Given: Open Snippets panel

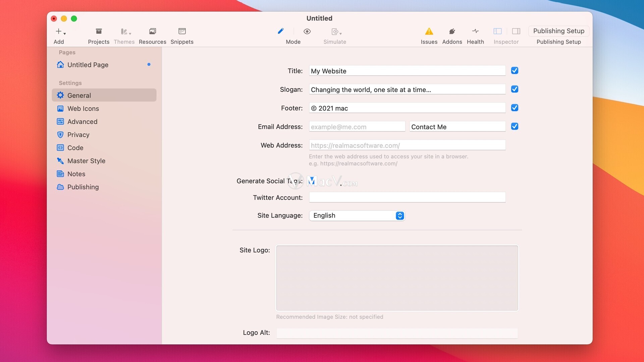Looking at the screenshot, I should click(182, 35).
